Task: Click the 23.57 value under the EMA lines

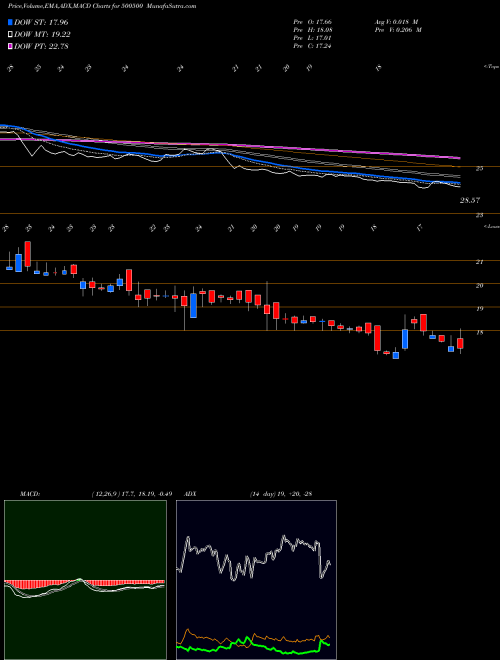Action: coord(470,200)
